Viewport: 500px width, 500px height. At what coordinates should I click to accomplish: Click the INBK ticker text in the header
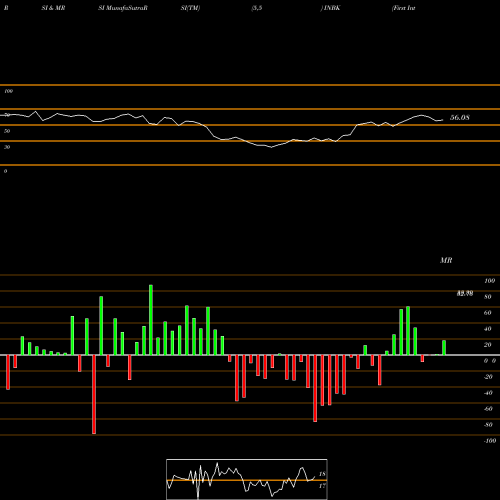tap(332, 8)
